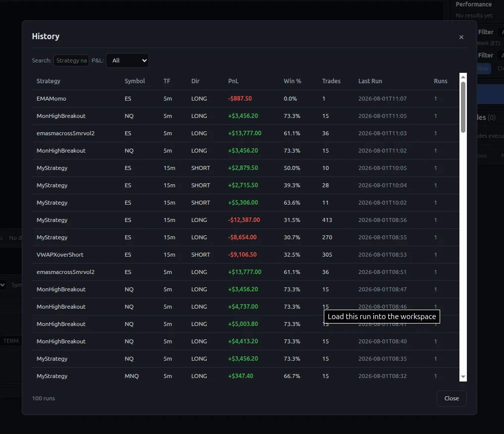Sort by Symbol column header

(x=135, y=81)
